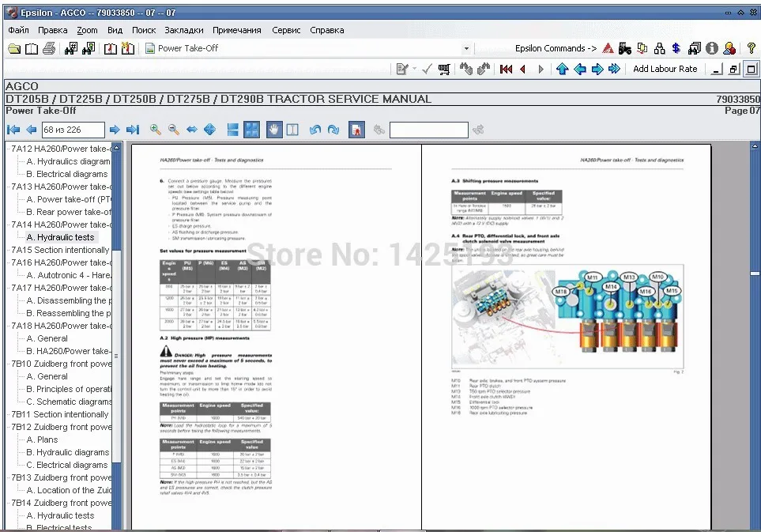Screen dimensions: 761x532
Task: Click the zoom in magnifier icon
Action: point(156,130)
